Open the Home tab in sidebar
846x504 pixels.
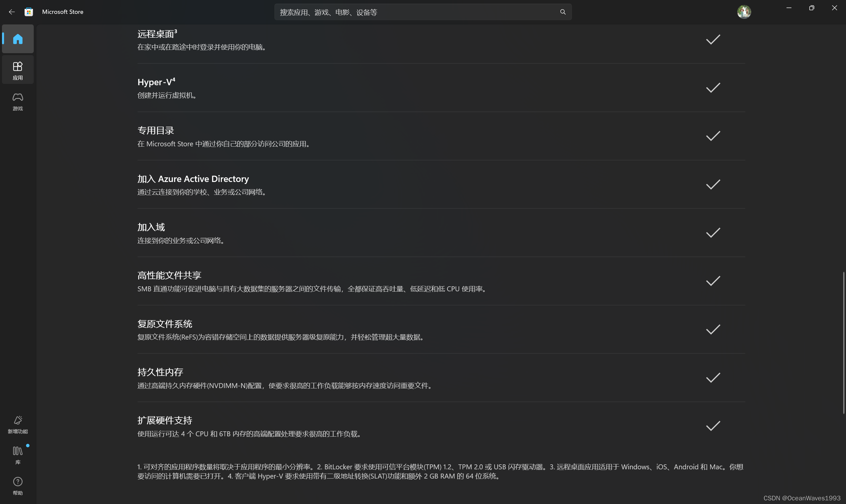(x=18, y=39)
